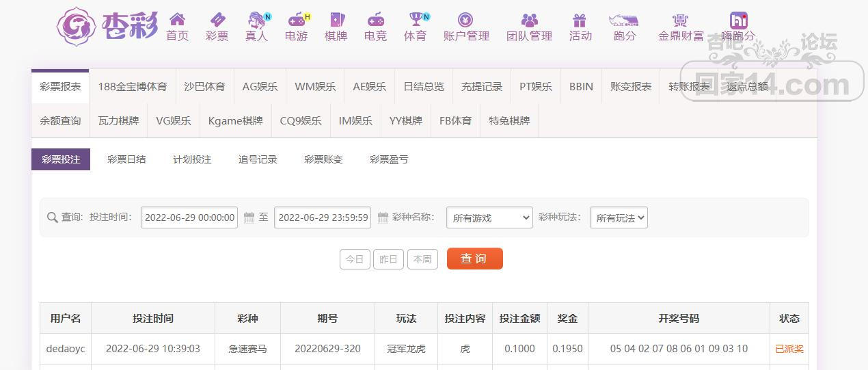Open the 金鼎财富 icon

coord(680,20)
